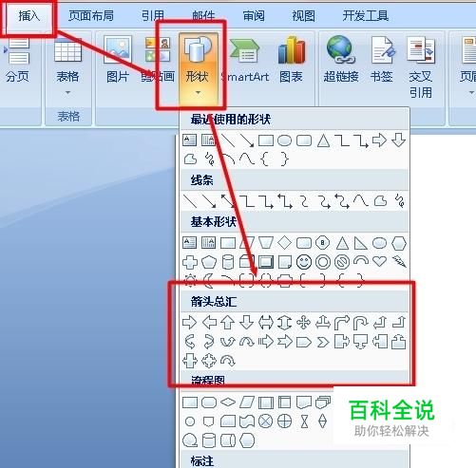Select the quad arrow callout shape
This screenshot has height=468, width=476.
click(209, 361)
